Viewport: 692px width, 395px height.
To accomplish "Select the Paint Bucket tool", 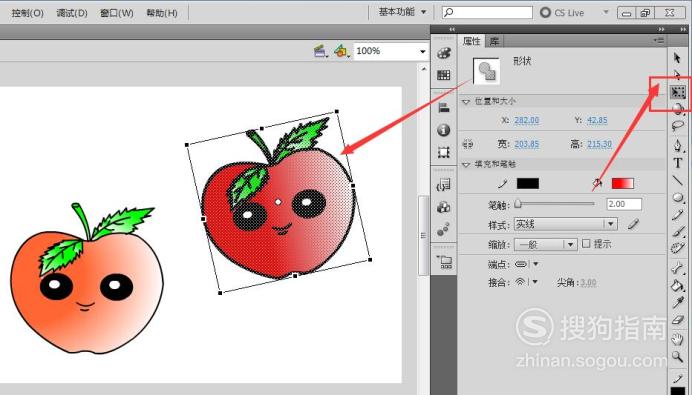I will pyautogui.click(x=677, y=285).
